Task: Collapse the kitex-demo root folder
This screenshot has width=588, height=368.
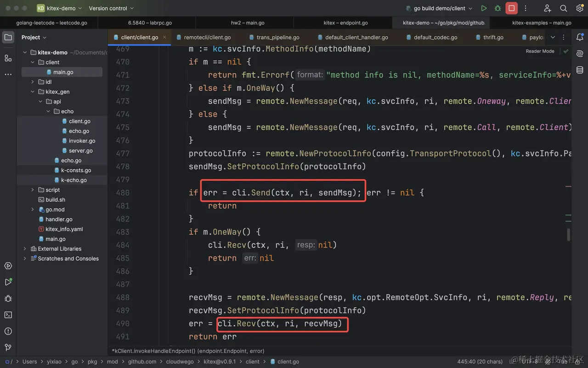Action: [x=25, y=52]
